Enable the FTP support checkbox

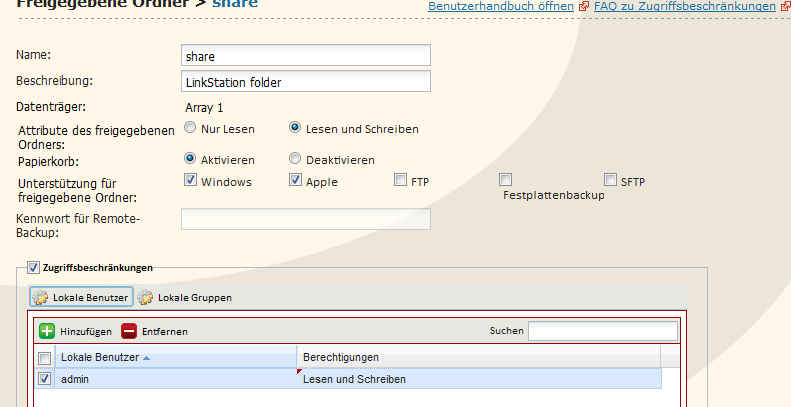pyautogui.click(x=400, y=181)
